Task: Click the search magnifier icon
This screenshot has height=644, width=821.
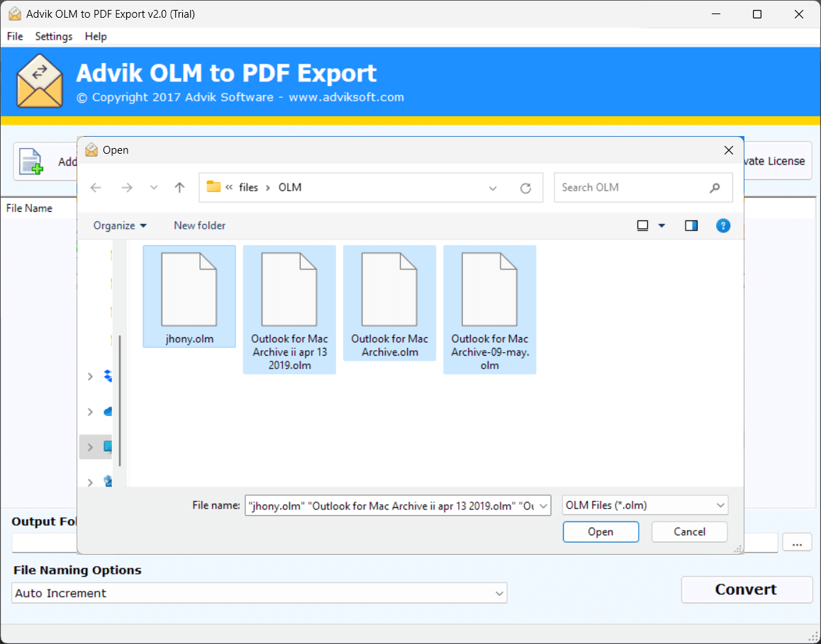Action: (715, 188)
